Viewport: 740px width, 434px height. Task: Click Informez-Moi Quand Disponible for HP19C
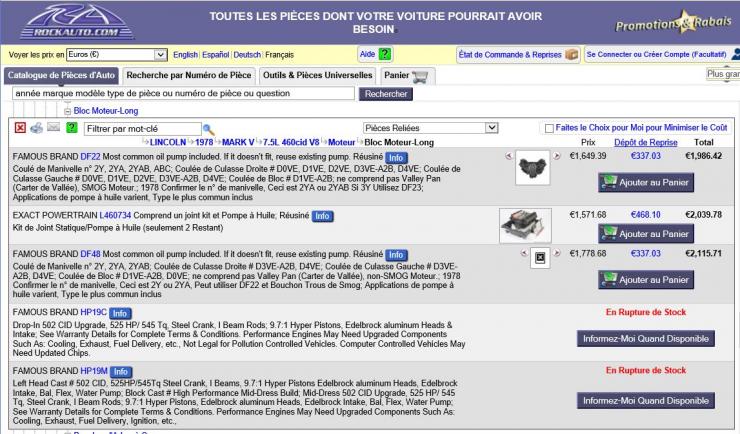click(646, 339)
